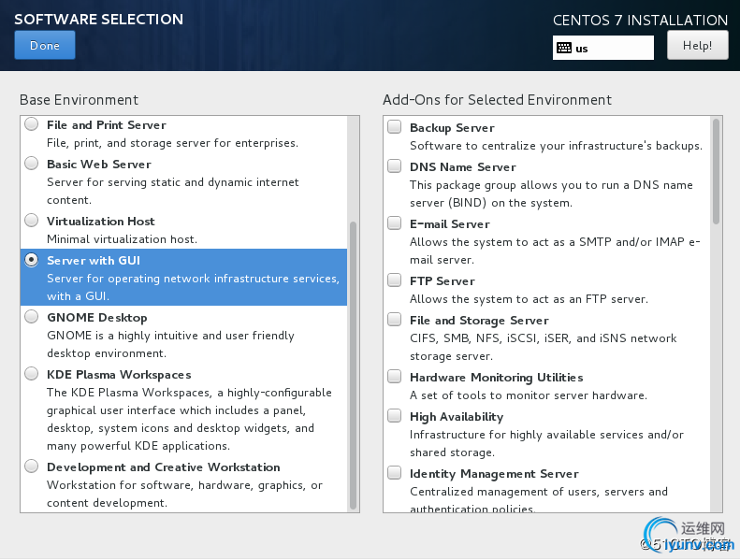Click the "KDE Plasma Workspaces" title text

(x=119, y=375)
